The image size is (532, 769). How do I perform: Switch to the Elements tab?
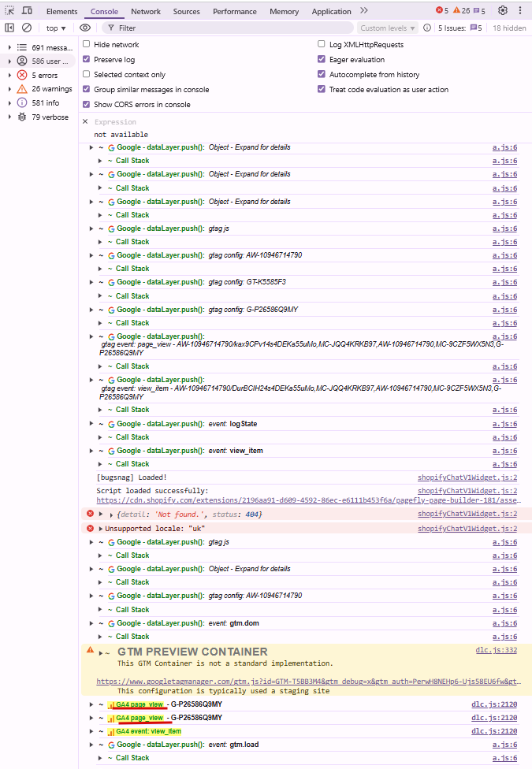(x=61, y=11)
